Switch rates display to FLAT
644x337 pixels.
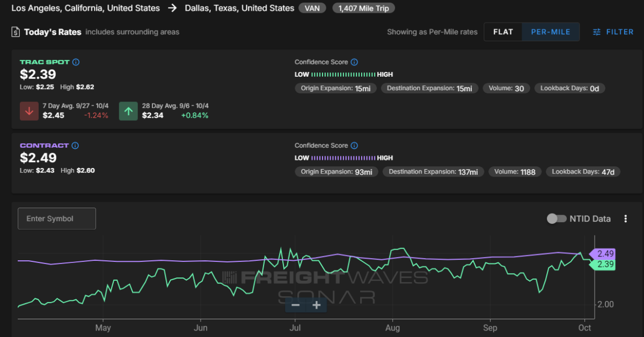coord(503,32)
